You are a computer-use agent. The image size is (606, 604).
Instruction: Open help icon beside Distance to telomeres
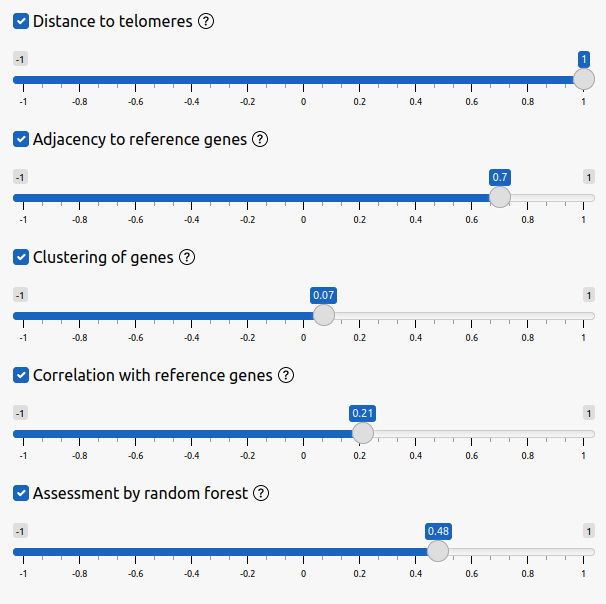click(x=207, y=21)
